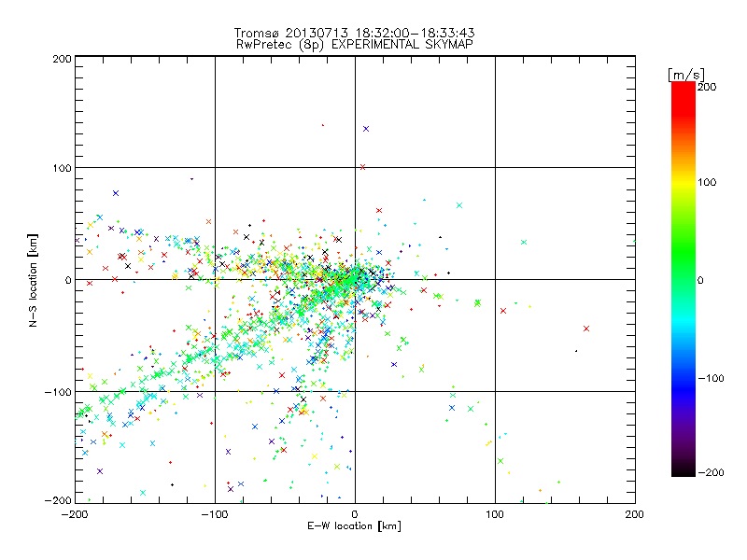Click the x-axis tick label '-200'
747x560 pixels.
(75, 514)
